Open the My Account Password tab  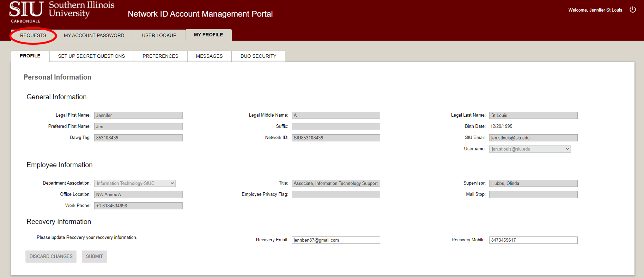click(x=94, y=35)
